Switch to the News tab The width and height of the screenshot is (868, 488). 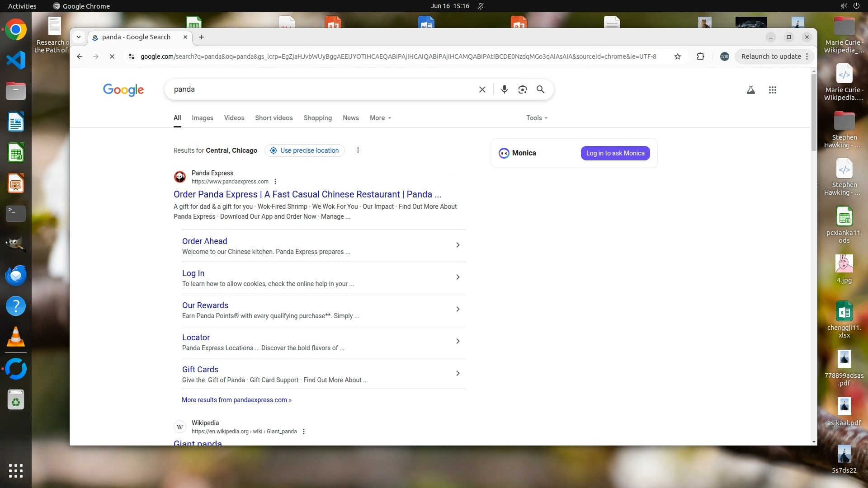pyautogui.click(x=350, y=118)
